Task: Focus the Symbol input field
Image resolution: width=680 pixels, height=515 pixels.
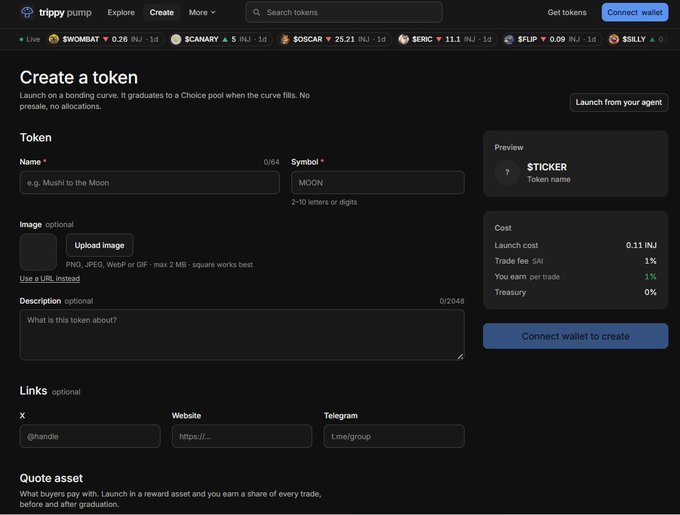Action: coord(378,183)
